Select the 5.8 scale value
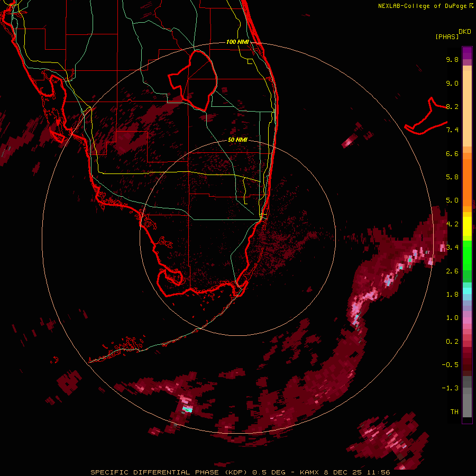Viewport: 476px width, 476px height. point(452,177)
